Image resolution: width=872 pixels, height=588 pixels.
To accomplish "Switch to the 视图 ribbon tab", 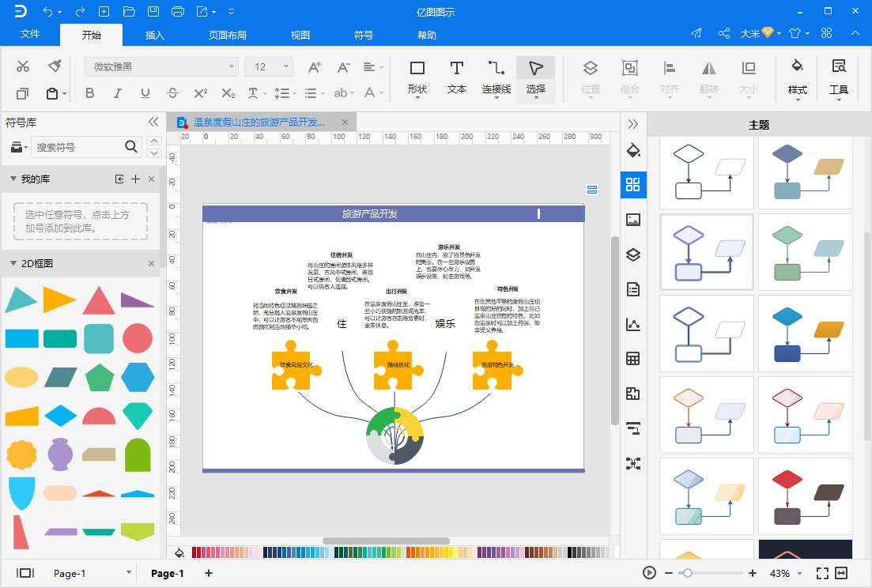I will (300, 35).
